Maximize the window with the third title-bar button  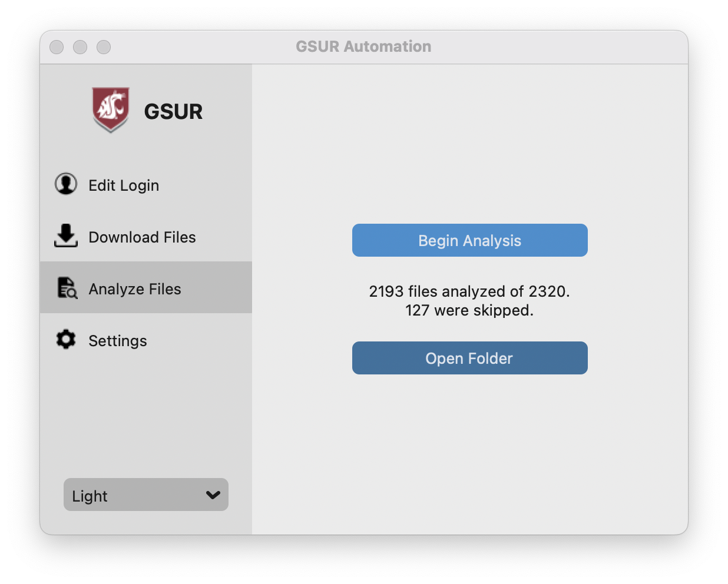[104, 47]
